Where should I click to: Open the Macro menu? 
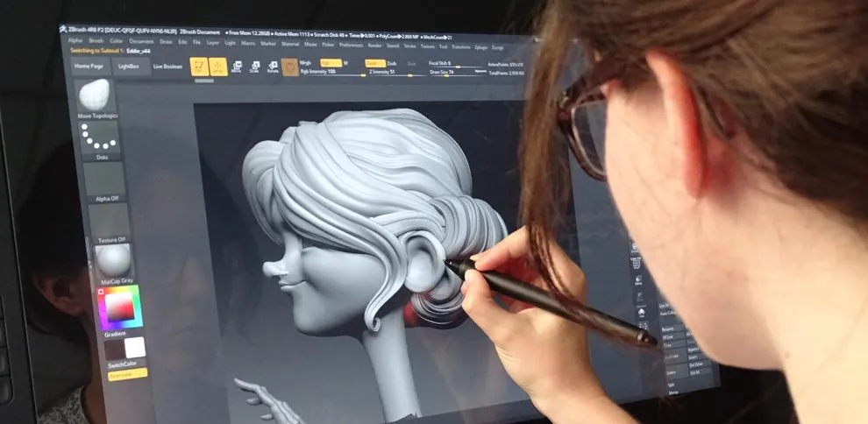pyautogui.click(x=248, y=43)
